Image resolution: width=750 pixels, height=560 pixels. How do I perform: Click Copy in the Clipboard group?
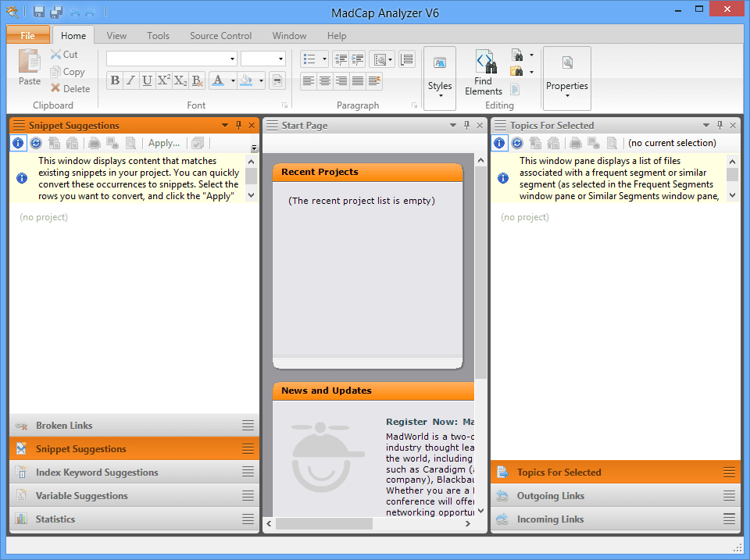[x=67, y=72]
